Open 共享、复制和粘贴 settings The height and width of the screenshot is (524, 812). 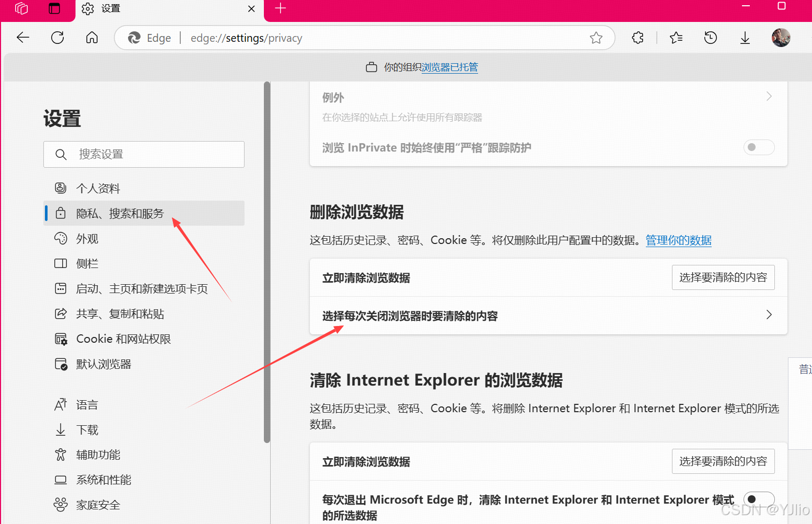pyautogui.click(x=144, y=314)
